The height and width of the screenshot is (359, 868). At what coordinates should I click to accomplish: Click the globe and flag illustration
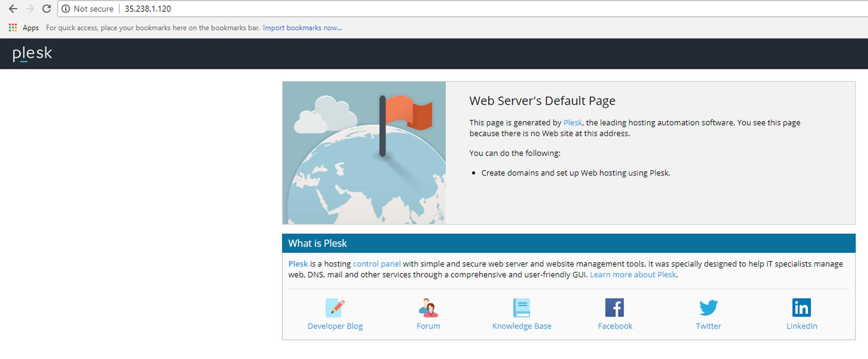(364, 153)
